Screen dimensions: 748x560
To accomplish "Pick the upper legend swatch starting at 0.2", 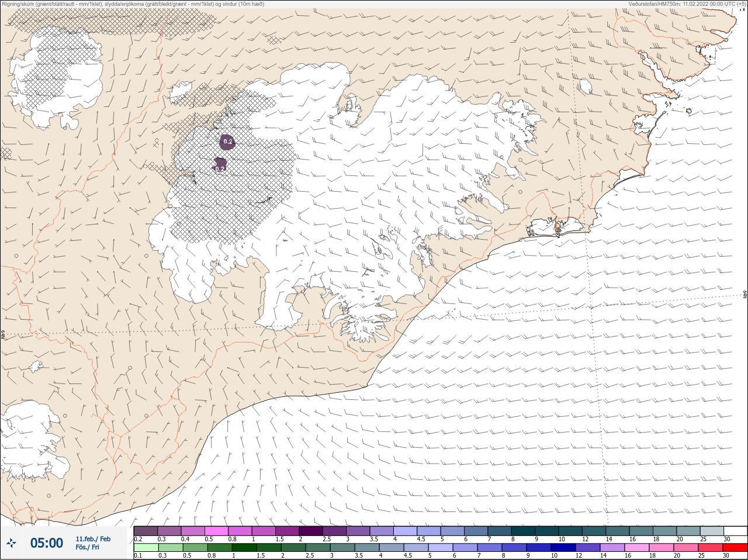I will (x=146, y=531).
